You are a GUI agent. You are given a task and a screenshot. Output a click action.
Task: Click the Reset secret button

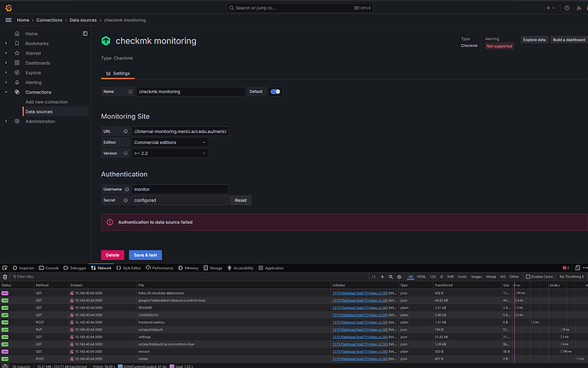point(241,200)
